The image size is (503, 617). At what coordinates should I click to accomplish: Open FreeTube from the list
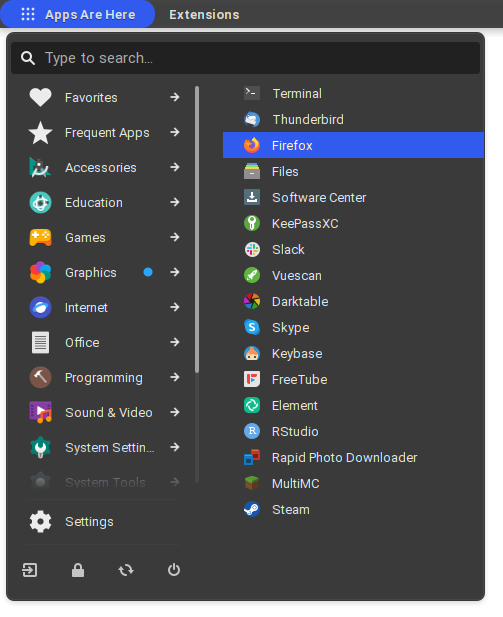pyautogui.click(x=353, y=379)
